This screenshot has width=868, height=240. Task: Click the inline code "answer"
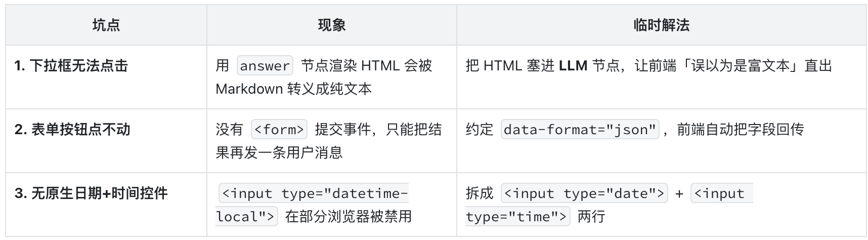(265, 66)
